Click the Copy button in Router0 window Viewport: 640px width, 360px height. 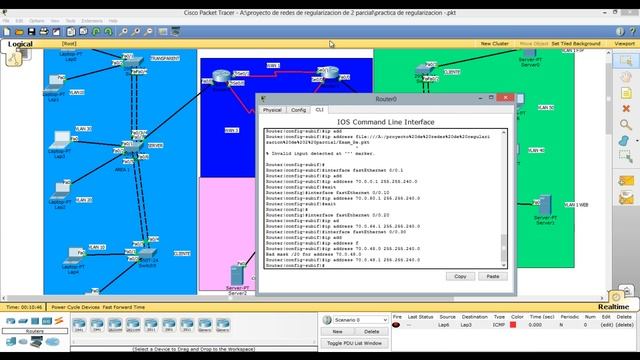460,276
